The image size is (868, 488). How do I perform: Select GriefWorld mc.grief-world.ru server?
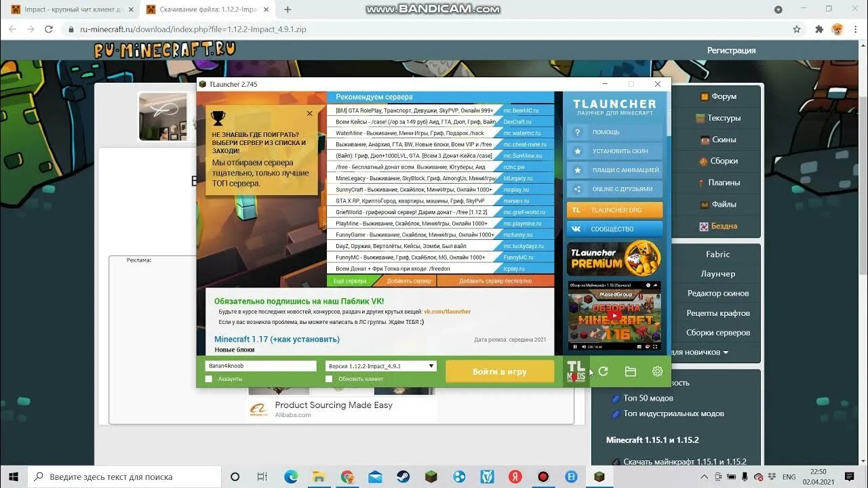pyautogui.click(x=440, y=212)
